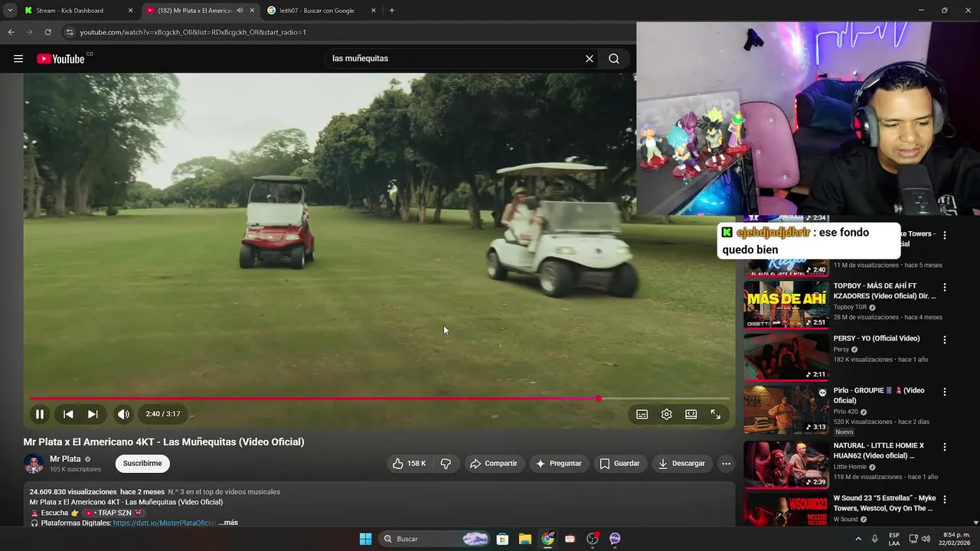Viewport: 980px width, 551px height.
Task: Open the Mr Plata channel name link
Action: [x=65, y=459]
